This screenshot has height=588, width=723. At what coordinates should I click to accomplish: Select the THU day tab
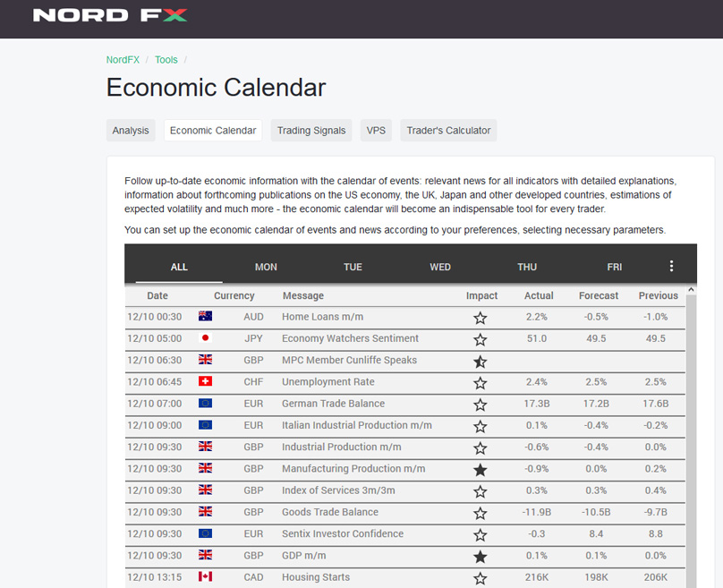click(527, 267)
